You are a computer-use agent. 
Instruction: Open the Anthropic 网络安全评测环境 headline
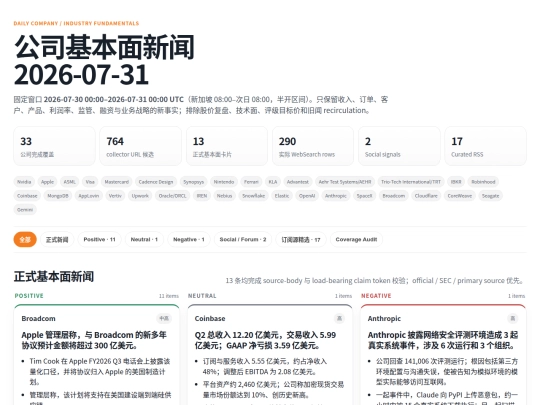pyautogui.click(x=443, y=340)
